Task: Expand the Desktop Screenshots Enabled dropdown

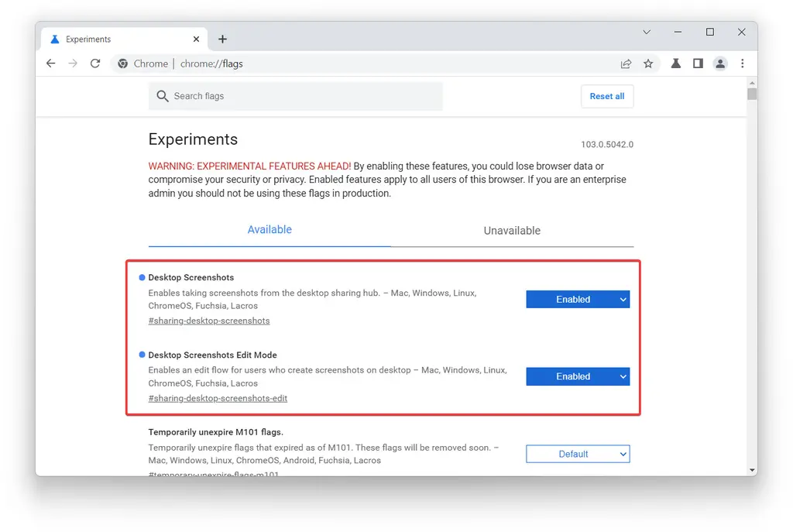Action: pyautogui.click(x=578, y=300)
